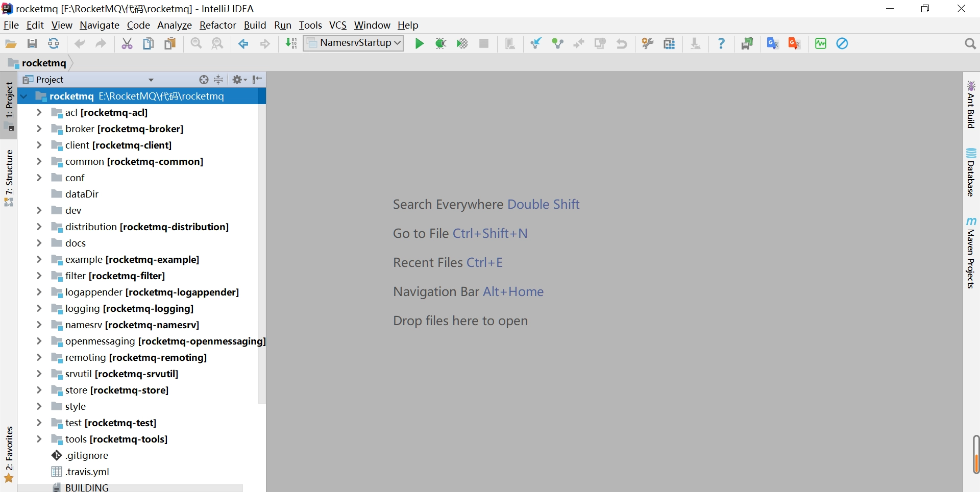
Task: Click the Open folder toolbar icon
Action: (11, 44)
